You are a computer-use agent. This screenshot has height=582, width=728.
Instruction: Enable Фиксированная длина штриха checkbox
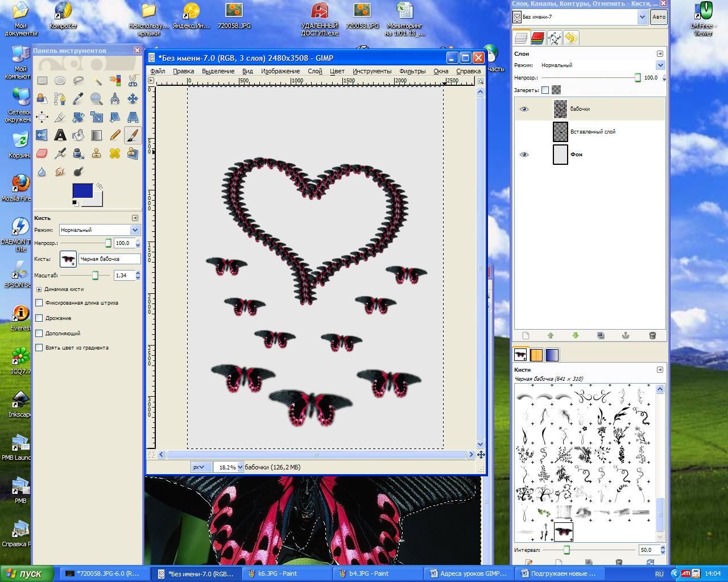[39, 303]
